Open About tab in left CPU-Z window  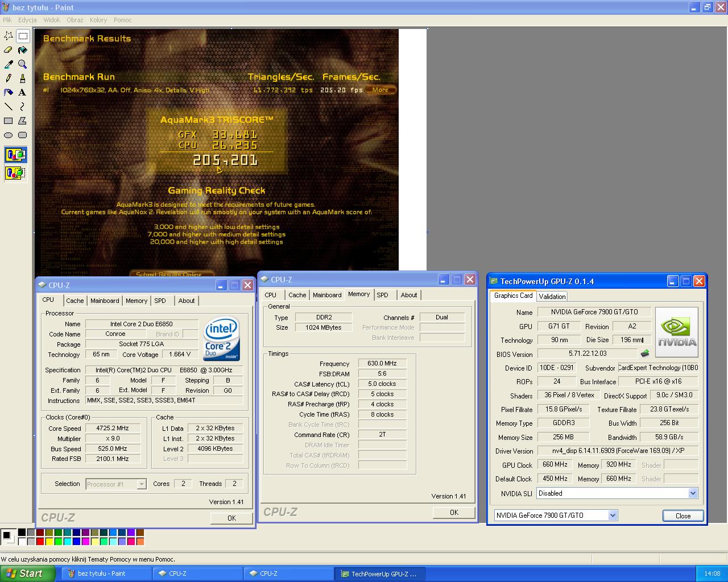(x=187, y=301)
